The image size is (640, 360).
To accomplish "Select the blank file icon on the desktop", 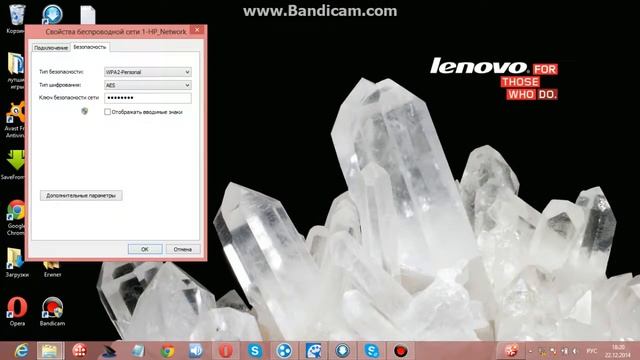I will point(88,16).
